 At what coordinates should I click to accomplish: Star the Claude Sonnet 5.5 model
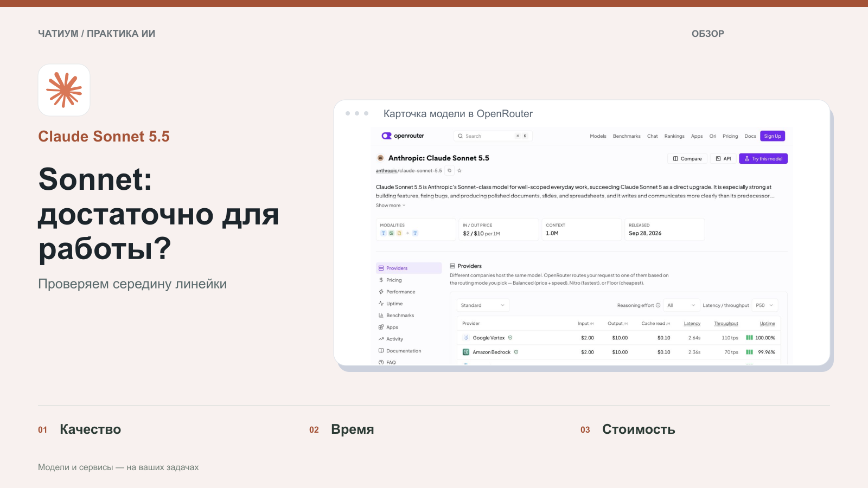point(459,171)
